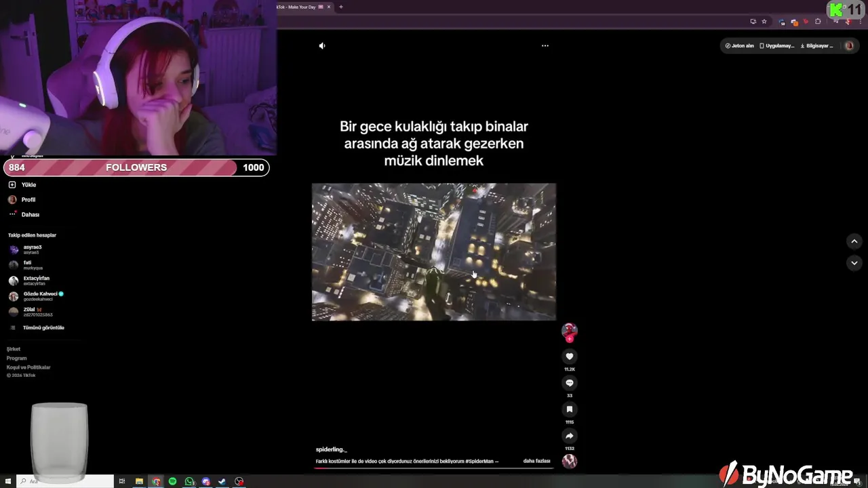This screenshot has width=868, height=488.
Task: Open Koşul ve Politikalar footer link
Action: (x=28, y=367)
